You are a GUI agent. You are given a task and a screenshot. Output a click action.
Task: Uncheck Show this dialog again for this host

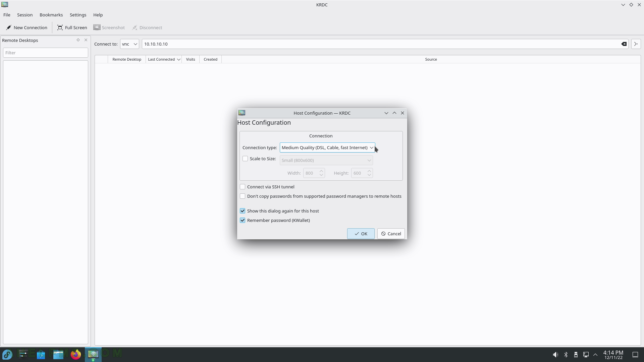(243, 211)
